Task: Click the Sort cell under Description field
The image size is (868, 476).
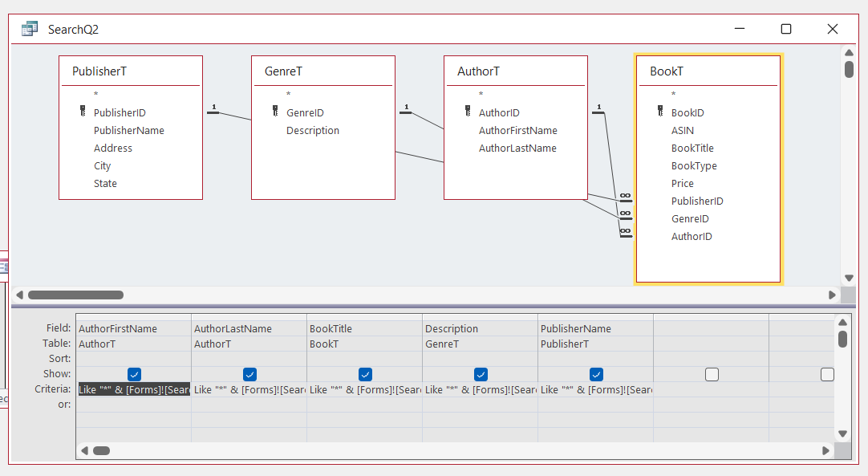Action: (480, 359)
